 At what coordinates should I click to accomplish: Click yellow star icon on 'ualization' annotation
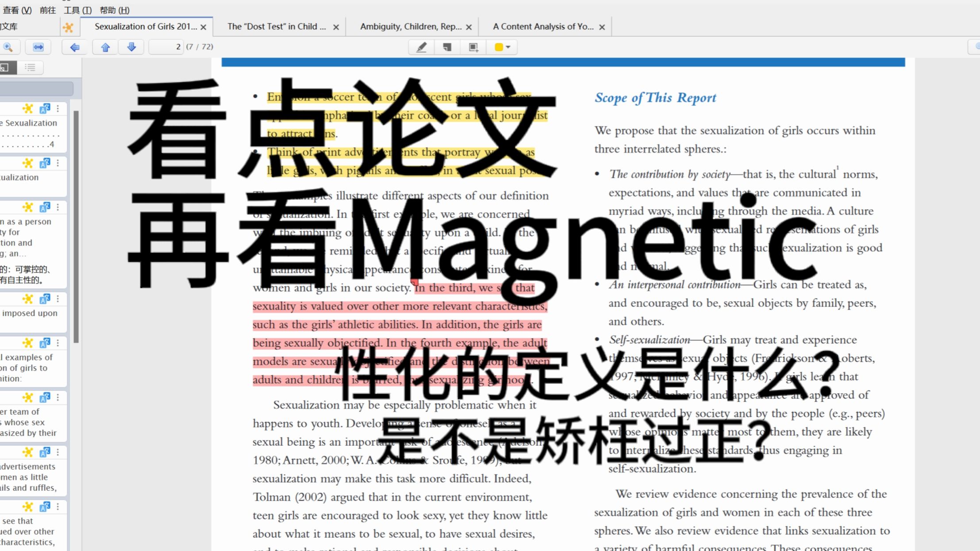tap(28, 163)
